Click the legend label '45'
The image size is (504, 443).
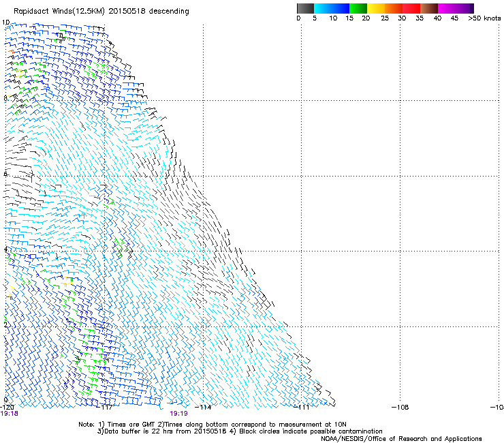click(454, 18)
